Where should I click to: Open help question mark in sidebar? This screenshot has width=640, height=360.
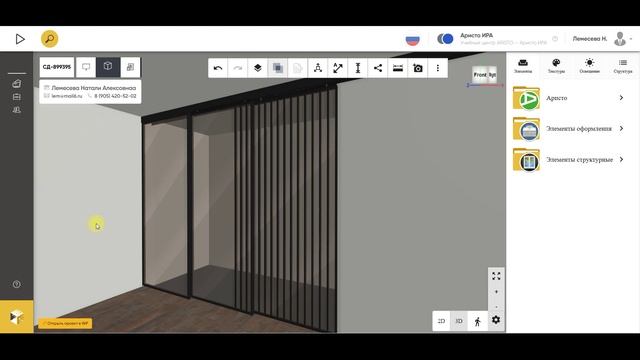(x=16, y=284)
